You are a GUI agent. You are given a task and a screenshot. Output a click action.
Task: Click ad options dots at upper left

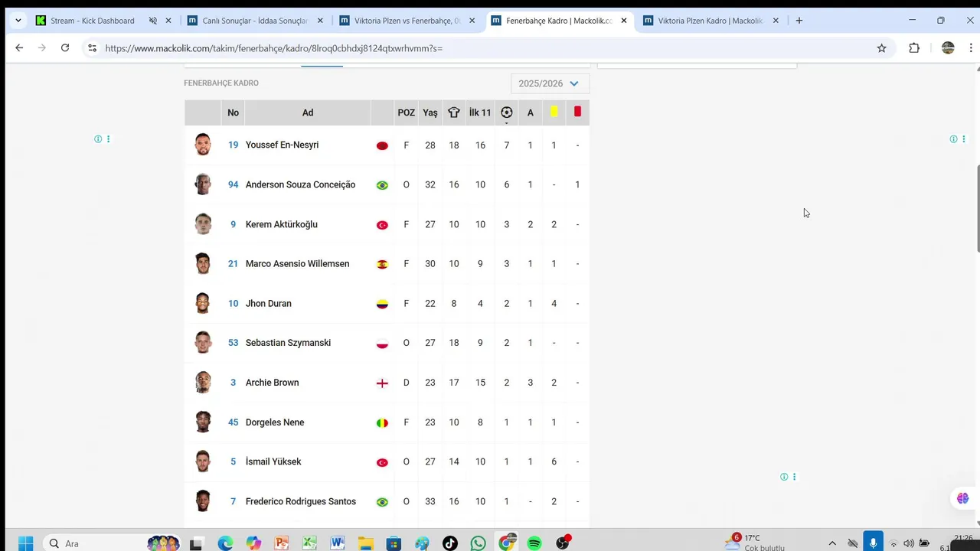108,139
